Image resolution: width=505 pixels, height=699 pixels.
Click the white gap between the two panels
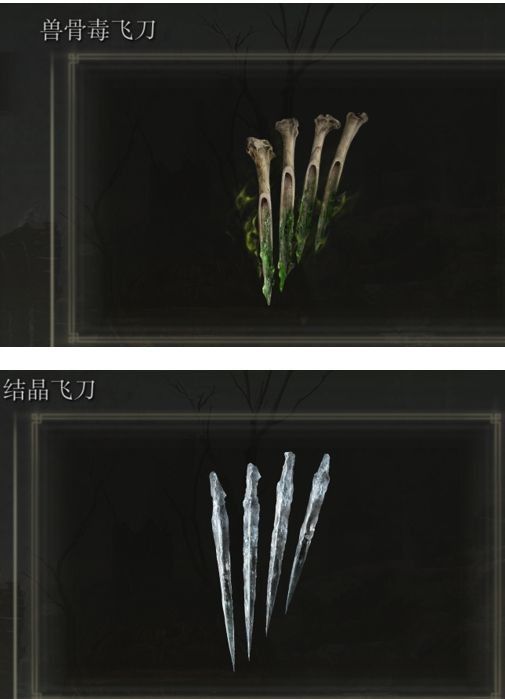click(252, 358)
